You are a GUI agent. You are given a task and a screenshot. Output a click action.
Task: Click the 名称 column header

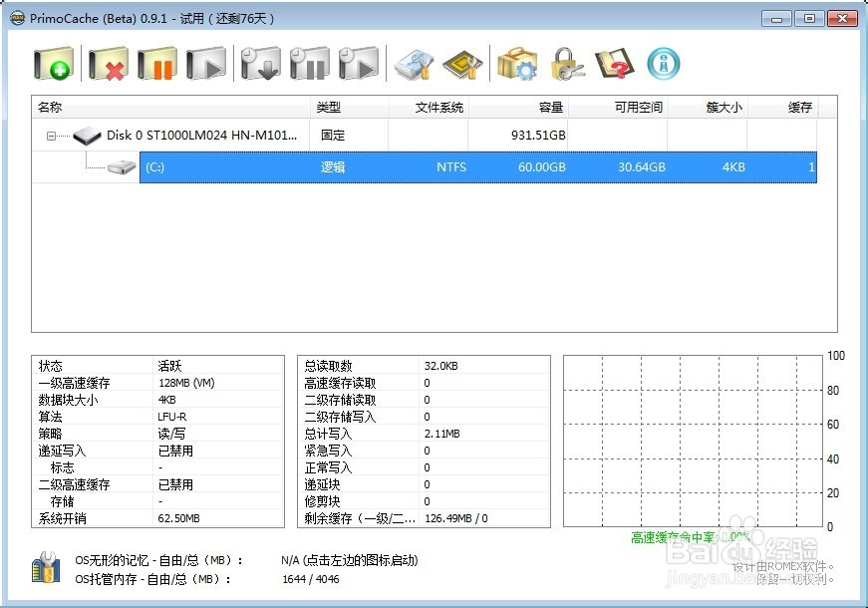(171, 107)
